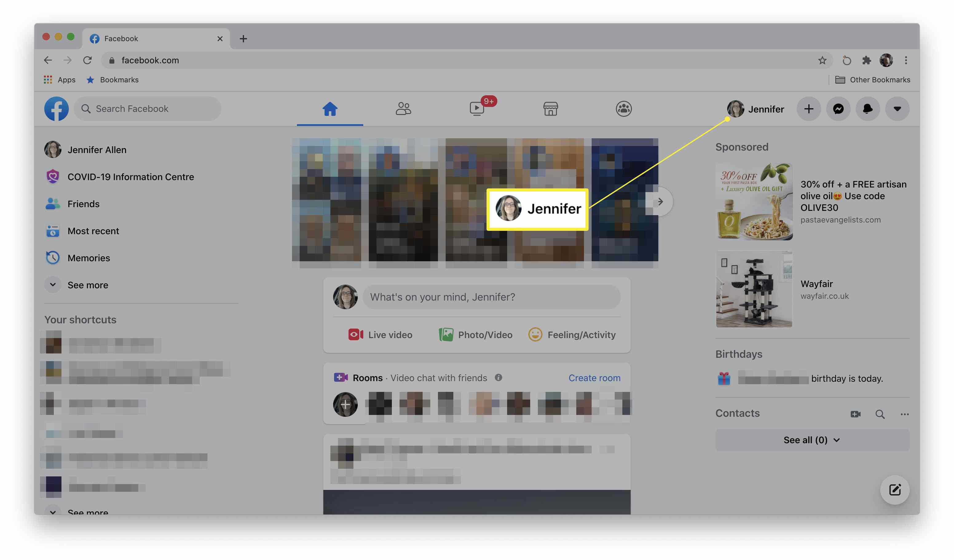Viewport: 954px width, 560px height.
Task: Search contacts with magnifier icon
Action: 880,414
